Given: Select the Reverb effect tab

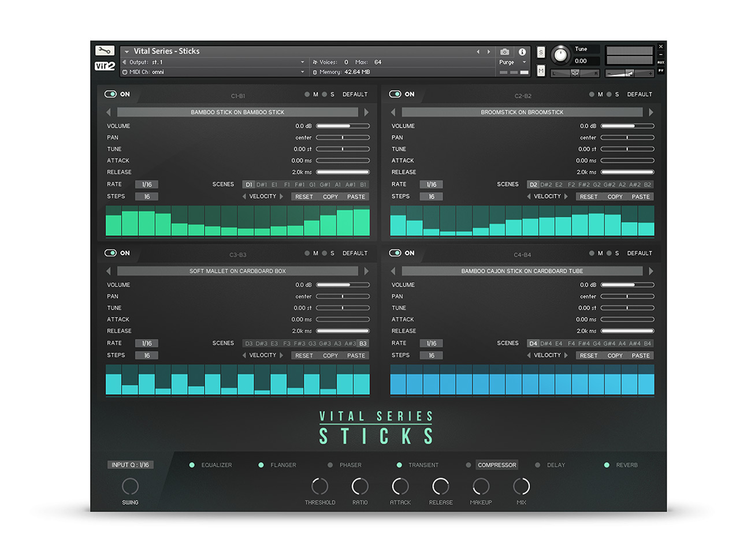Looking at the screenshot, I should [x=627, y=465].
